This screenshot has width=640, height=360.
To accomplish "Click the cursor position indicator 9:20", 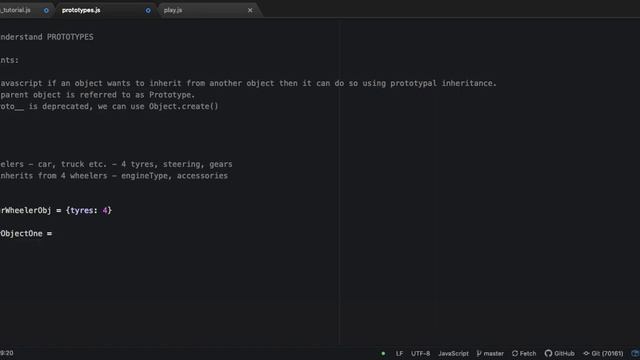I will 7,353.
